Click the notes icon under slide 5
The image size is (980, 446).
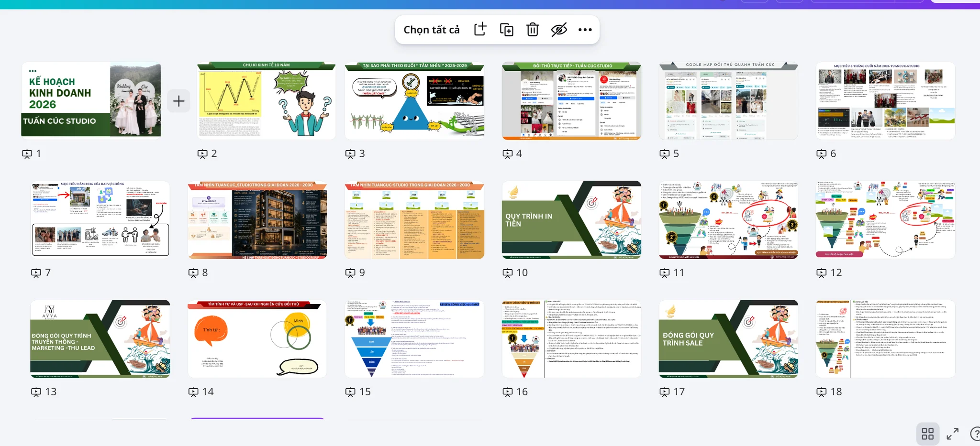[x=664, y=154]
